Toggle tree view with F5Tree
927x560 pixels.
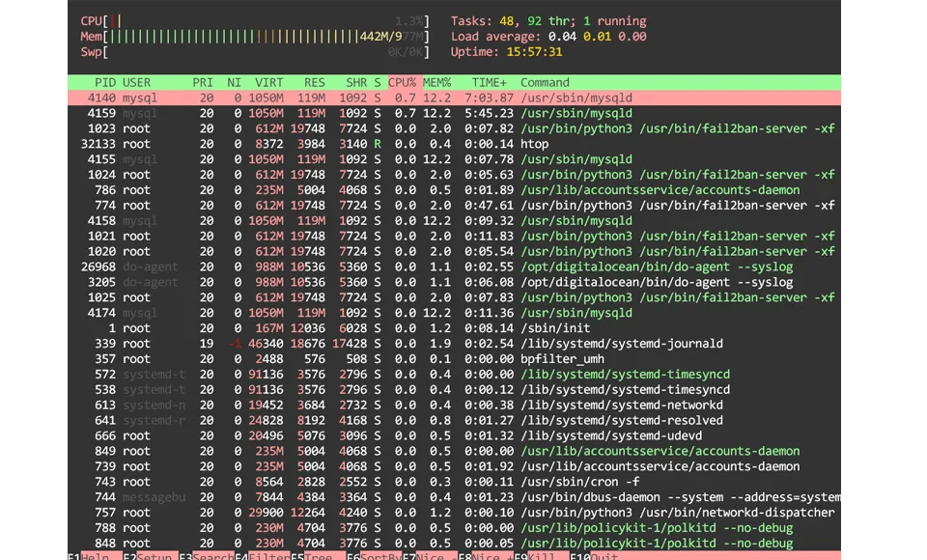click(319, 557)
